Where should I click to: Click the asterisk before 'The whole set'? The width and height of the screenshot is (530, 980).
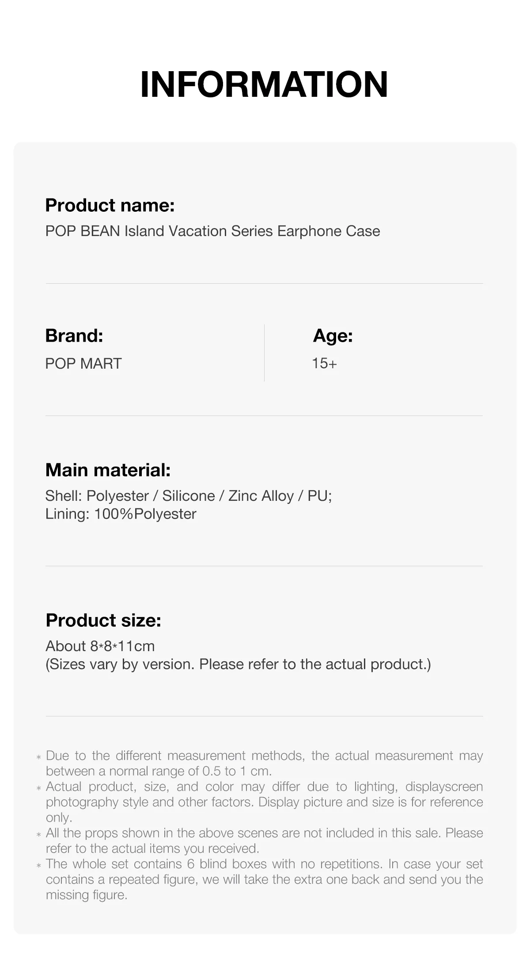[x=39, y=866]
